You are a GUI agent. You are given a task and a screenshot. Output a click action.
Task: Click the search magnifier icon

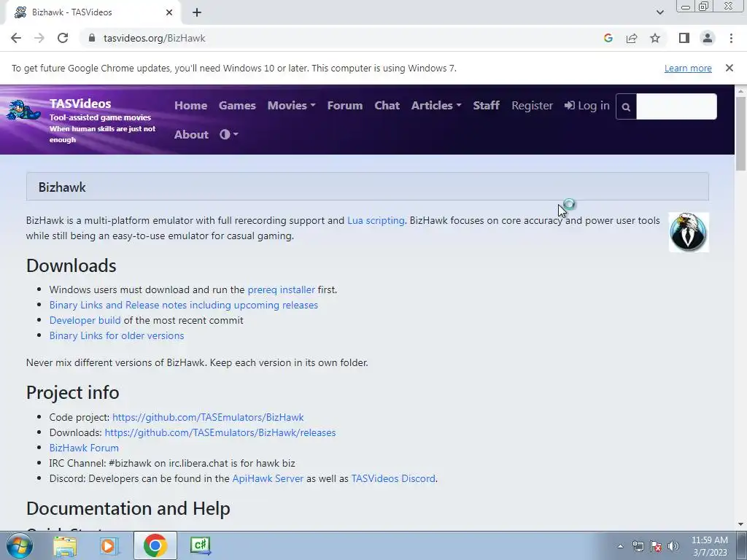[x=626, y=106]
